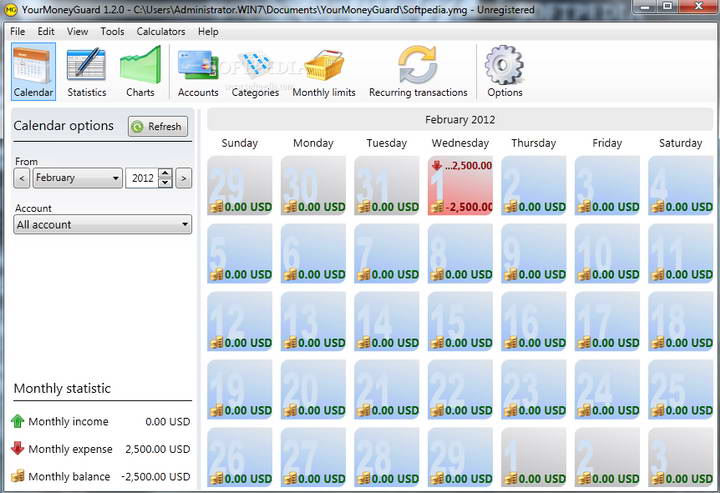Expand the February month dropdown
The height and width of the screenshot is (493, 720).
[x=78, y=178]
